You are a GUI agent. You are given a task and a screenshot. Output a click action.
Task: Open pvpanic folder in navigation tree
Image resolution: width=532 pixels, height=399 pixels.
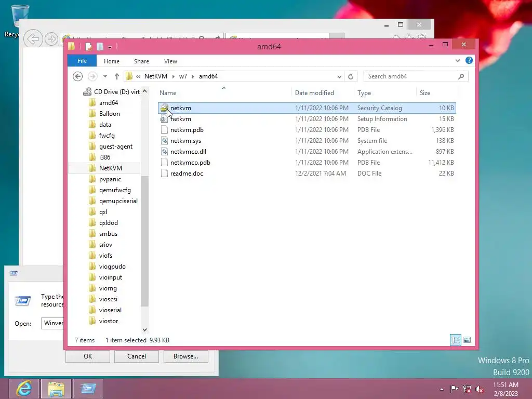click(110, 179)
